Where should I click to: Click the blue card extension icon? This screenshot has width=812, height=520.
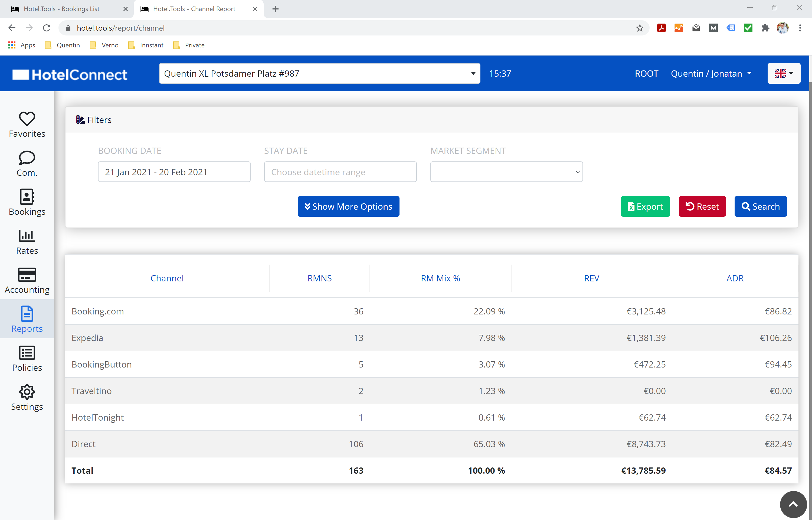click(x=731, y=28)
